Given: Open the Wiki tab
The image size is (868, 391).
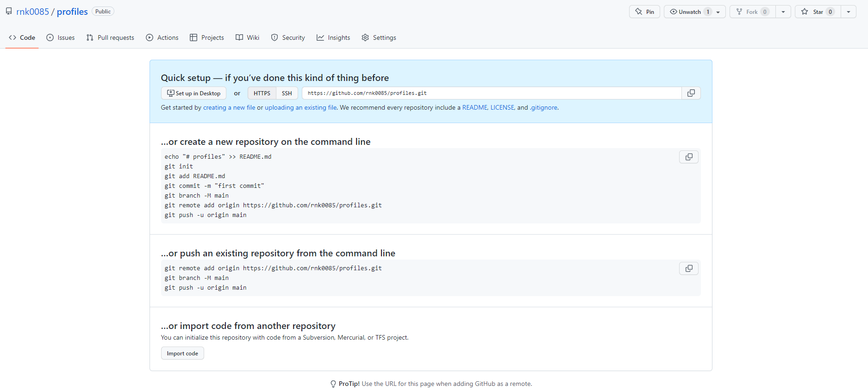Looking at the screenshot, I should coord(247,37).
